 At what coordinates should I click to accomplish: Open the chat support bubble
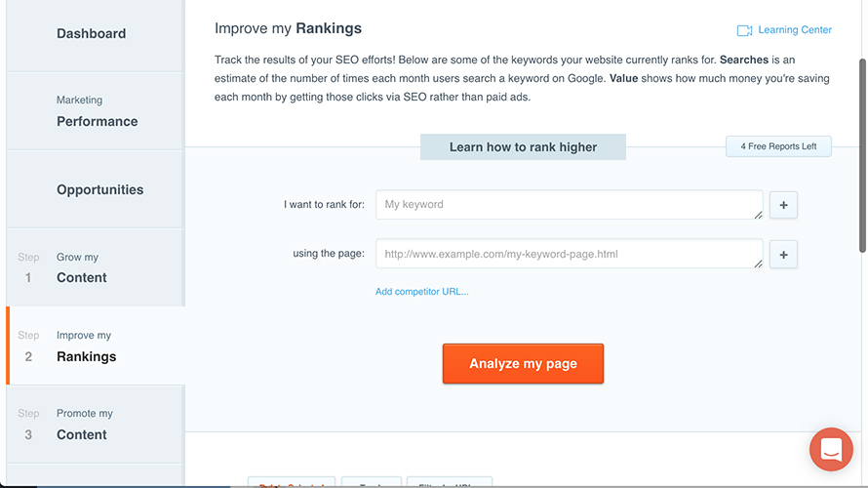click(x=831, y=450)
